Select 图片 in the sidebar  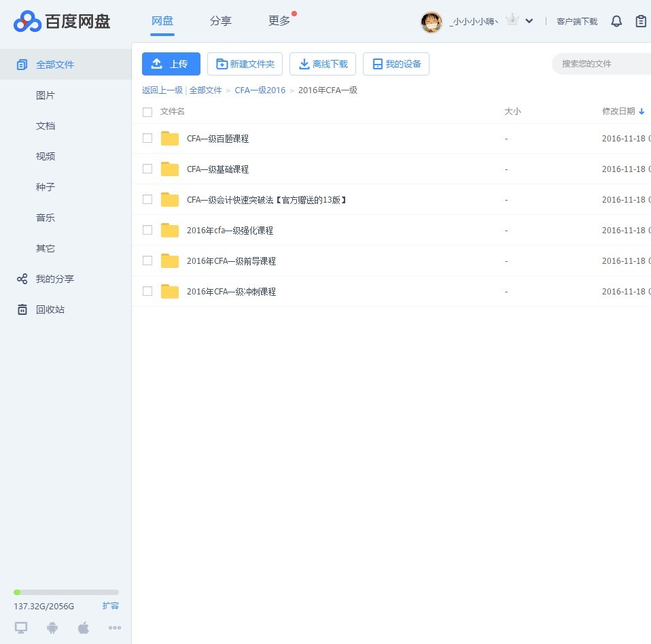(x=46, y=96)
